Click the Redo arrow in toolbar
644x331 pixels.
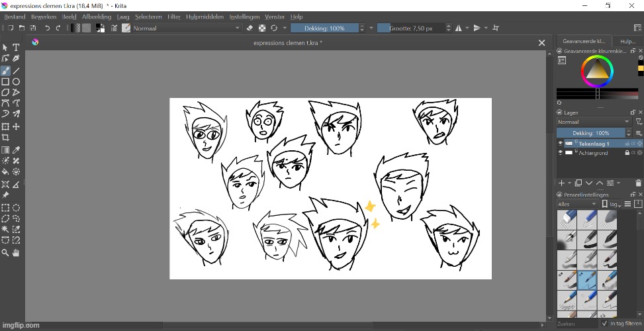pos(58,28)
